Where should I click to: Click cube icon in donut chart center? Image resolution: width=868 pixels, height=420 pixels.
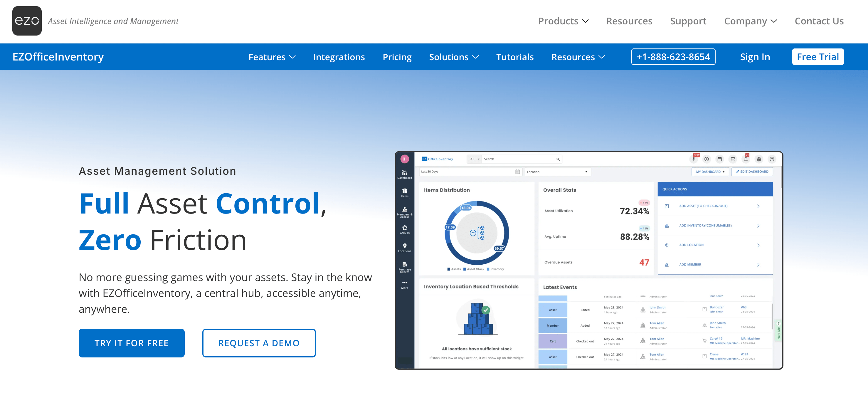point(477,233)
